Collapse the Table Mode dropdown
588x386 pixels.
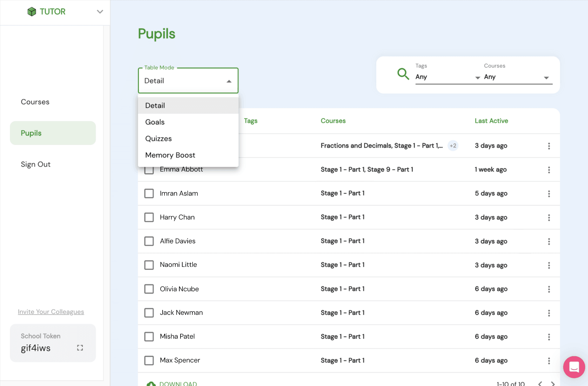click(x=229, y=81)
